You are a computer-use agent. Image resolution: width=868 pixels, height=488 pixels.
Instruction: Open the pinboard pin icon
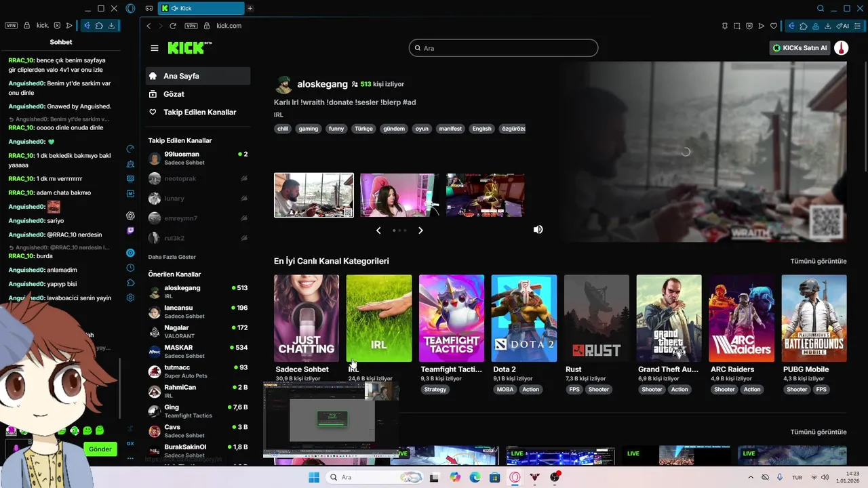(724, 26)
